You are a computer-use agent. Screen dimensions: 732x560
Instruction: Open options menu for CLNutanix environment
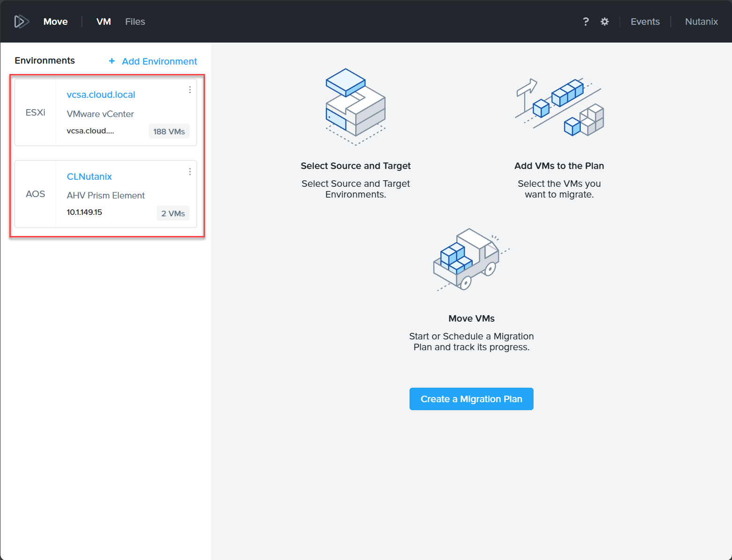pyautogui.click(x=190, y=171)
